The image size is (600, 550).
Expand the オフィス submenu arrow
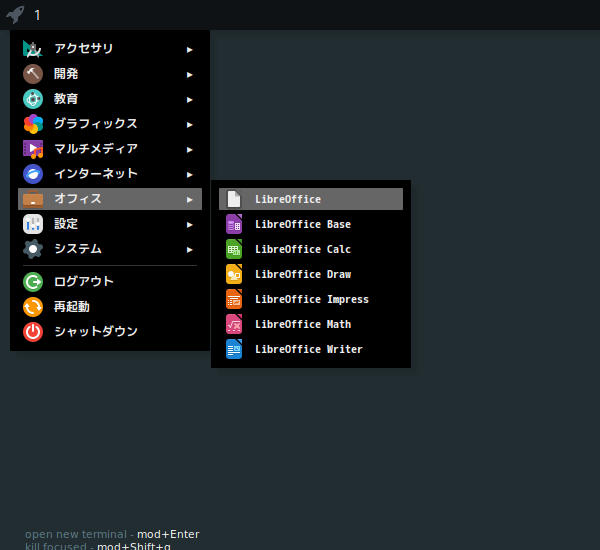coord(189,200)
